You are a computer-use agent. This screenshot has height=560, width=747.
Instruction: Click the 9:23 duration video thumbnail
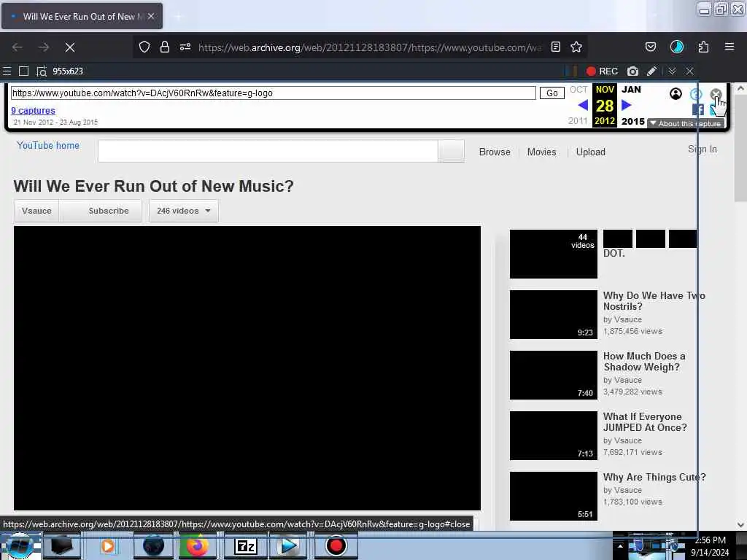pos(554,314)
